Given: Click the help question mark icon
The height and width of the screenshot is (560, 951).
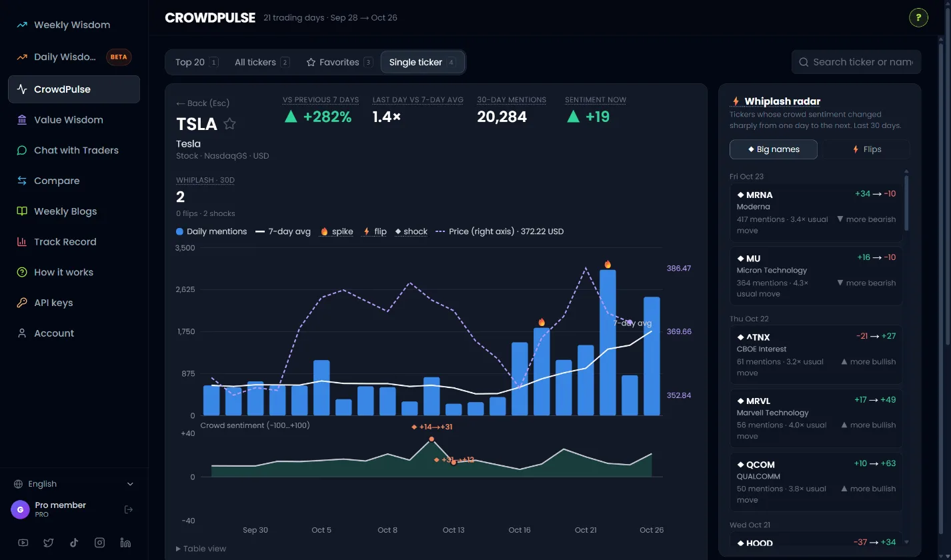Looking at the screenshot, I should (918, 17).
